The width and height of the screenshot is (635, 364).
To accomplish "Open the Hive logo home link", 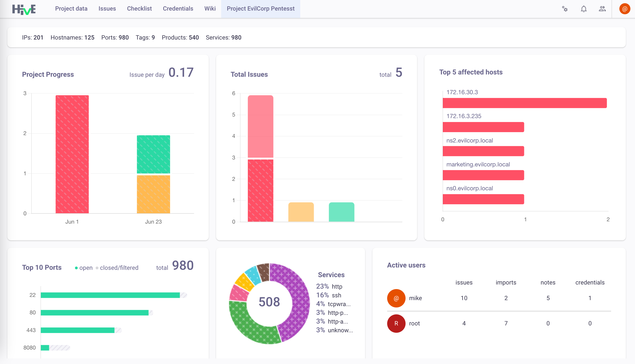I will click(24, 9).
